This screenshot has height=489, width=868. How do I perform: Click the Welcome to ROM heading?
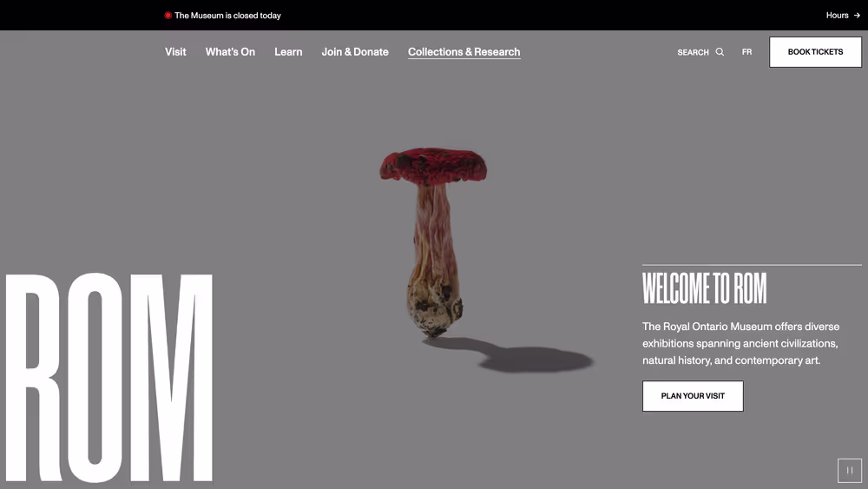click(x=704, y=288)
